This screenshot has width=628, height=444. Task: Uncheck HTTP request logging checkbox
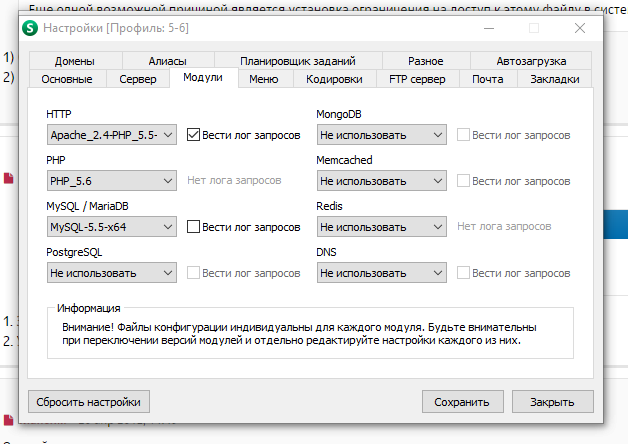point(193,135)
